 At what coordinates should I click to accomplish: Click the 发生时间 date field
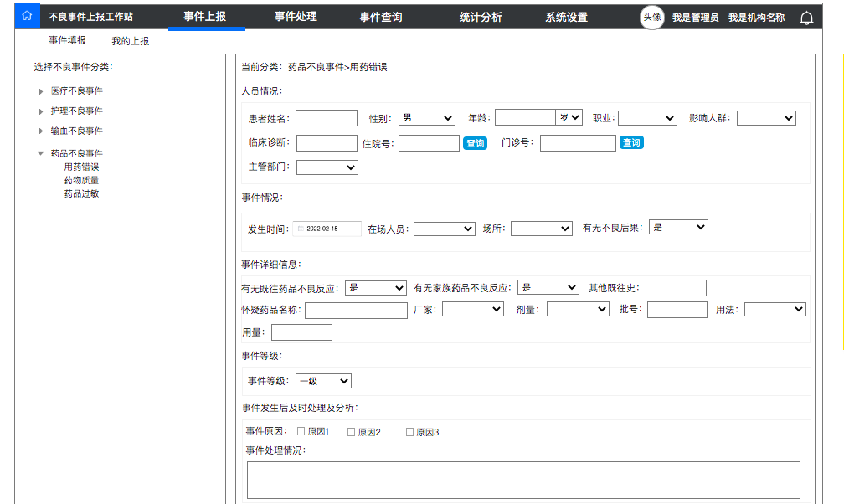pos(327,229)
